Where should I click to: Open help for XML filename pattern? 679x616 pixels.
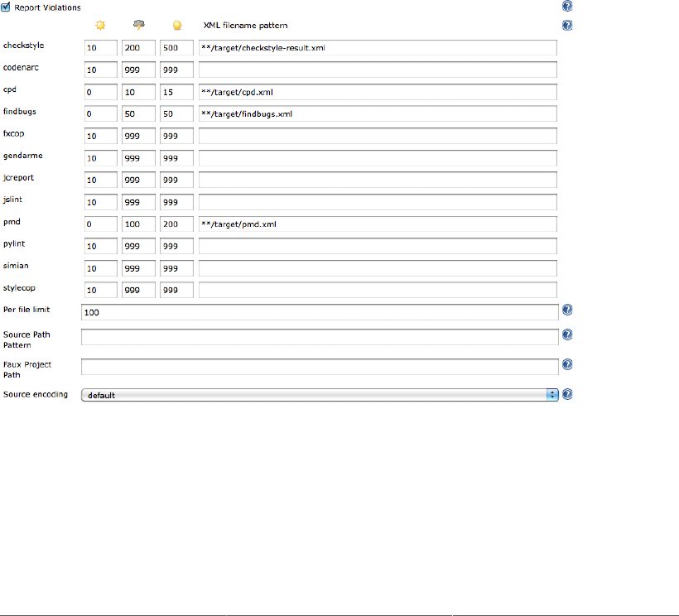(x=567, y=25)
